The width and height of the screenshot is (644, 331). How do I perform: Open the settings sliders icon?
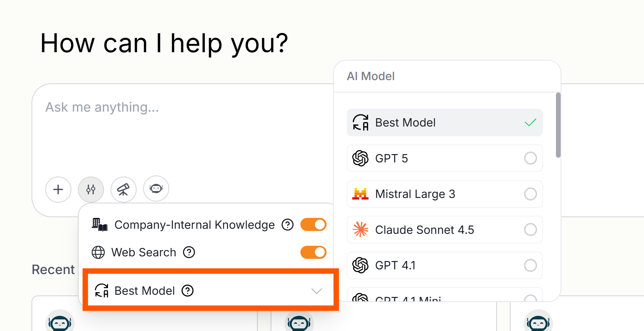tap(91, 189)
